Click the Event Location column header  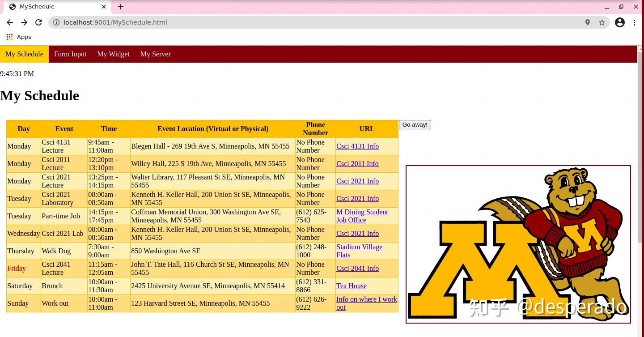(x=213, y=129)
